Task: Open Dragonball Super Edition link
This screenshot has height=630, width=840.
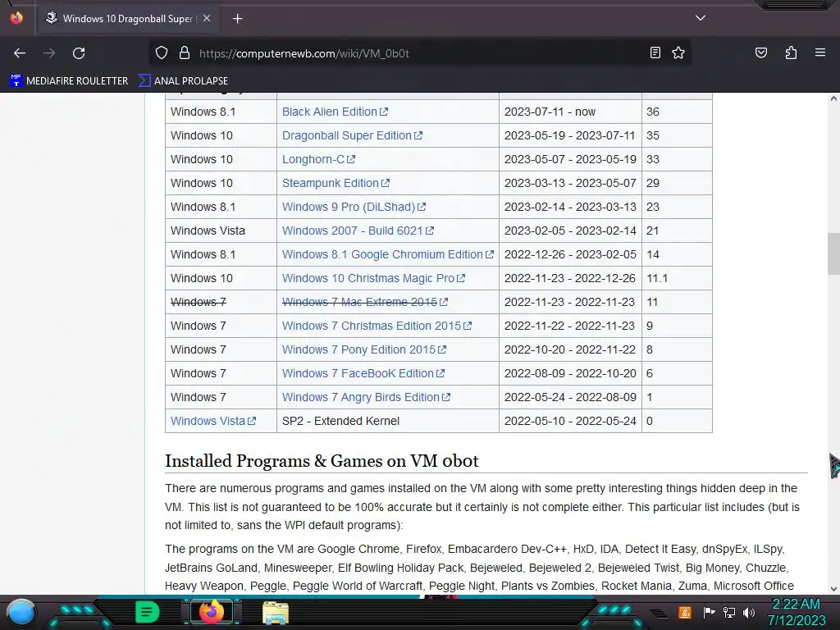Action: 352,135
